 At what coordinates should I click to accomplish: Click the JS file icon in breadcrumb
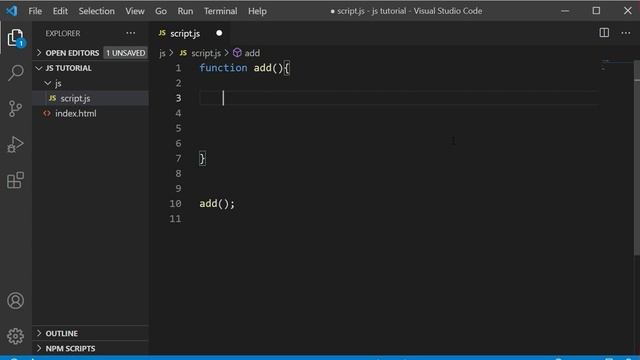[x=183, y=53]
